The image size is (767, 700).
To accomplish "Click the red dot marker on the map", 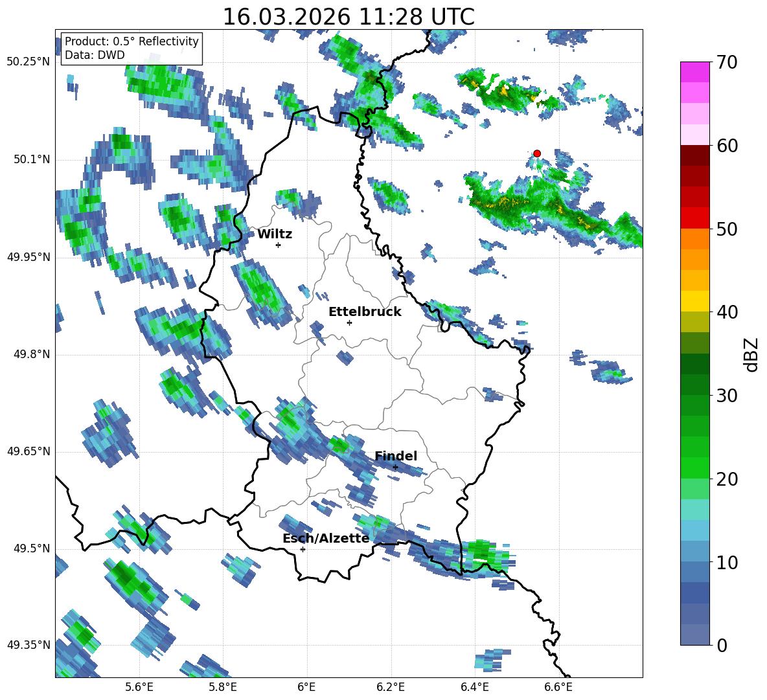I will [537, 153].
